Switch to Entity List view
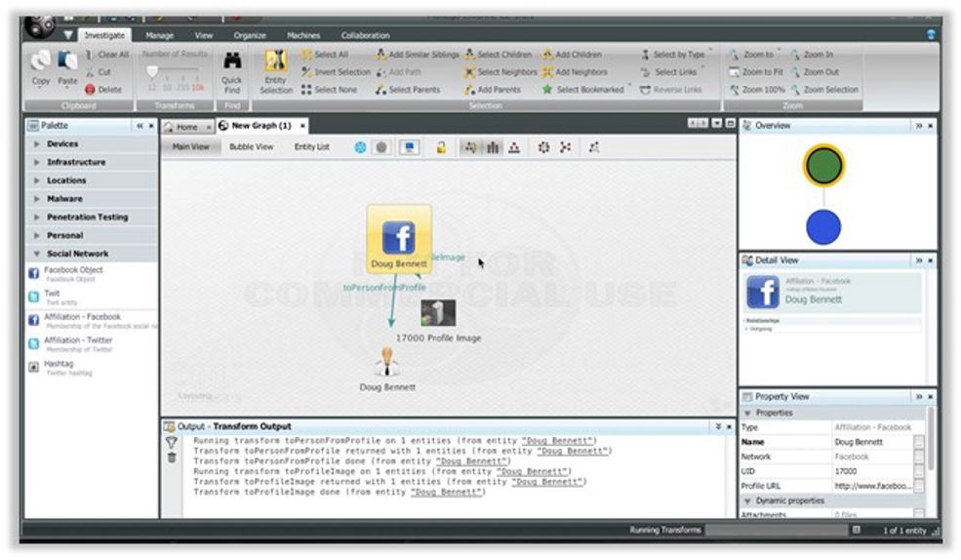This screenshot has height=560, width=961. 311,147
